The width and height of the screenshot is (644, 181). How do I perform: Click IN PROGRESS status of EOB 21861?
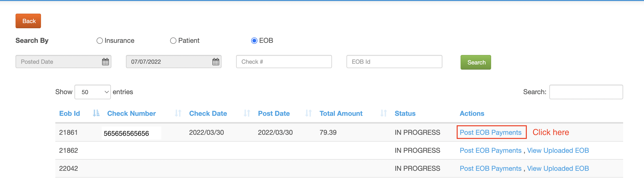pyautogui.click(x=417, y=132)
